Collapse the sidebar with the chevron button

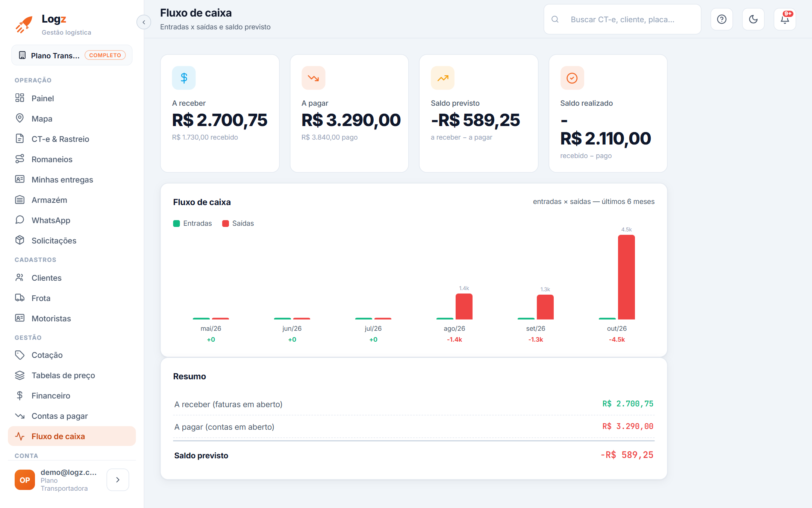[144, 22]
